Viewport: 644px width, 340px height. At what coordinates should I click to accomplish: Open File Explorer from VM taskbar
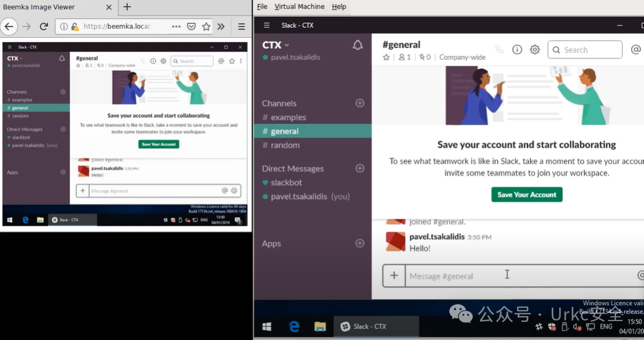pos(320,327)
